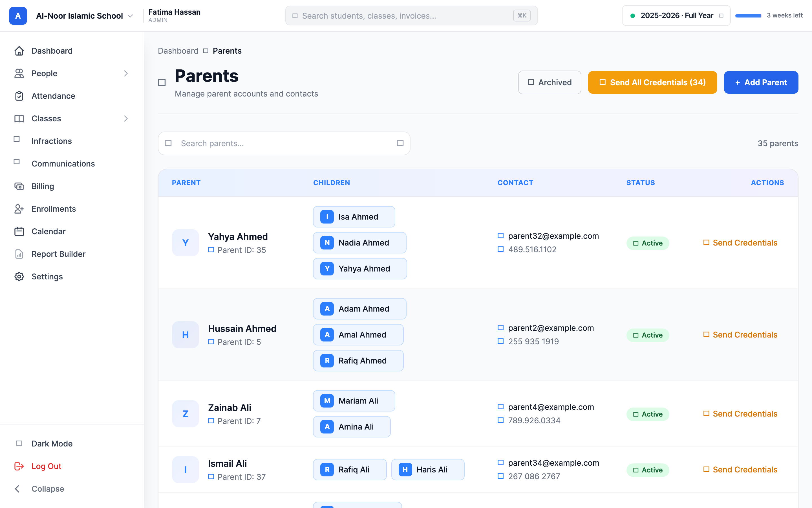Image resolution: width=812 pixels, height=508 pixels.
Task: Click the Rafiq Ali child chip
Action: 350,469
